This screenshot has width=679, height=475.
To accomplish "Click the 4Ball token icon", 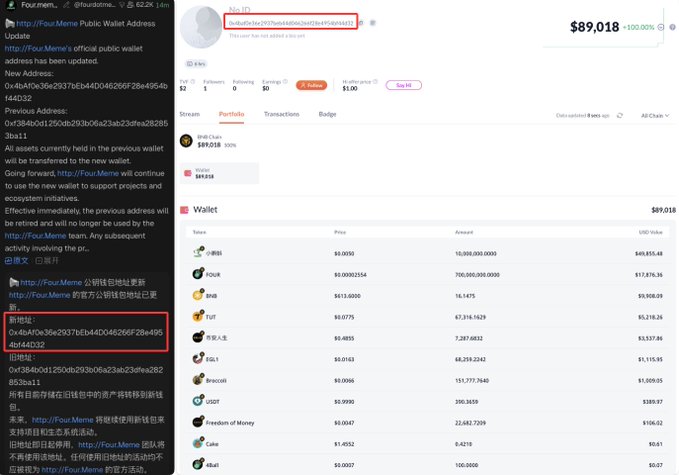I will (198, 464).
